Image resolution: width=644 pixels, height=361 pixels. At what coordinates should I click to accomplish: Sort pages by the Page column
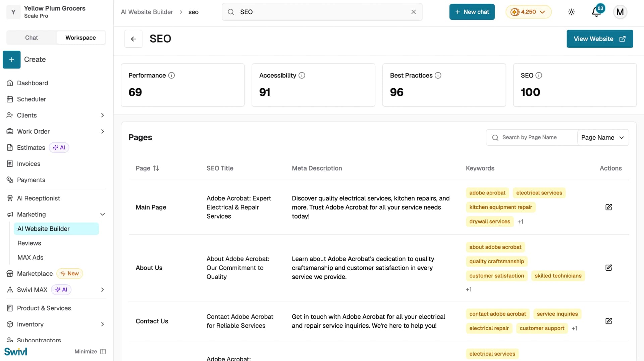[147, 168]
